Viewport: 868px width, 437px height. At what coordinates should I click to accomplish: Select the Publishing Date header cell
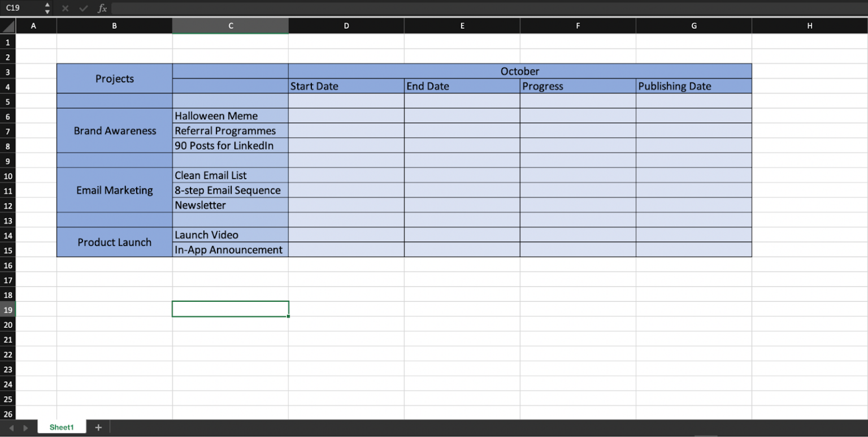point(693,86)
